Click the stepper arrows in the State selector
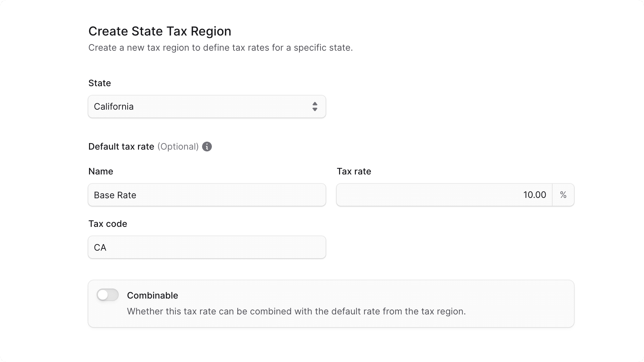The height and width of the screenshot is (362, 644). point(315,107)
